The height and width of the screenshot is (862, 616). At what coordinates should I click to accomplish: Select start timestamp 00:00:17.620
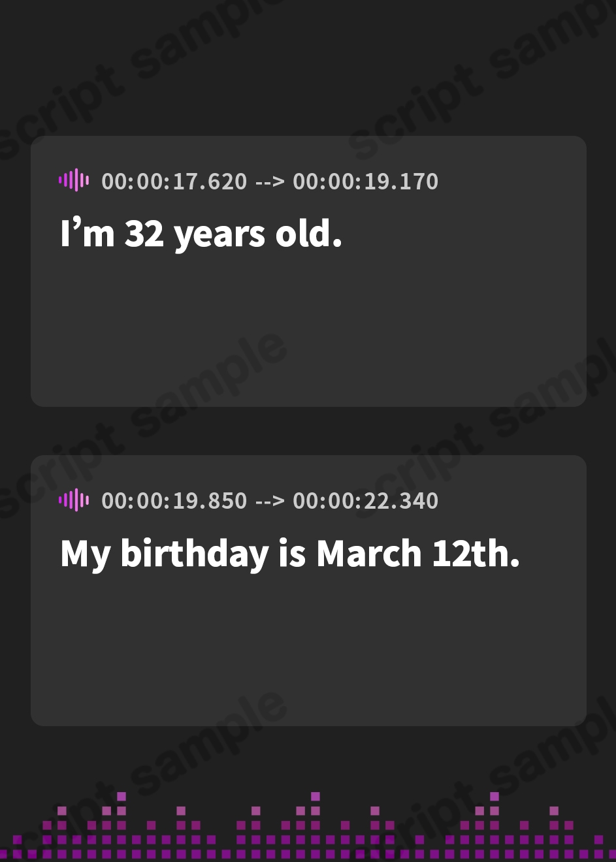(x=174, y=182)
